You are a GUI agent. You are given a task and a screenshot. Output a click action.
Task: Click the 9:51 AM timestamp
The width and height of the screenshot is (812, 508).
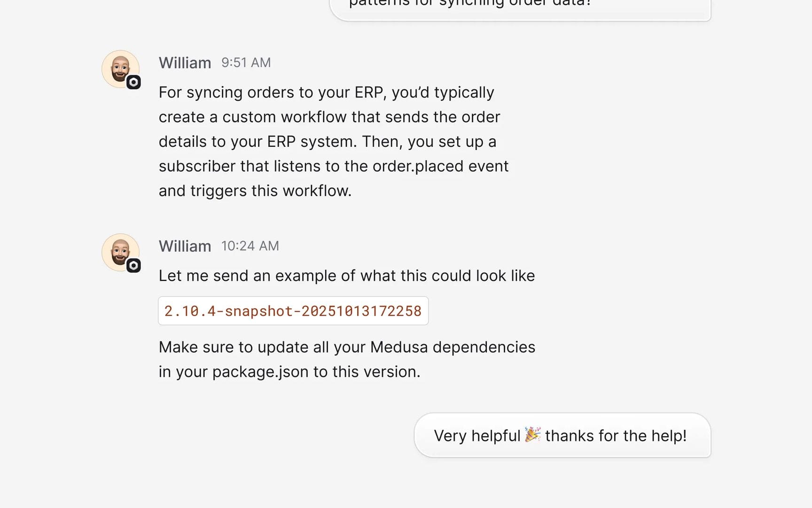pos(246,63)
